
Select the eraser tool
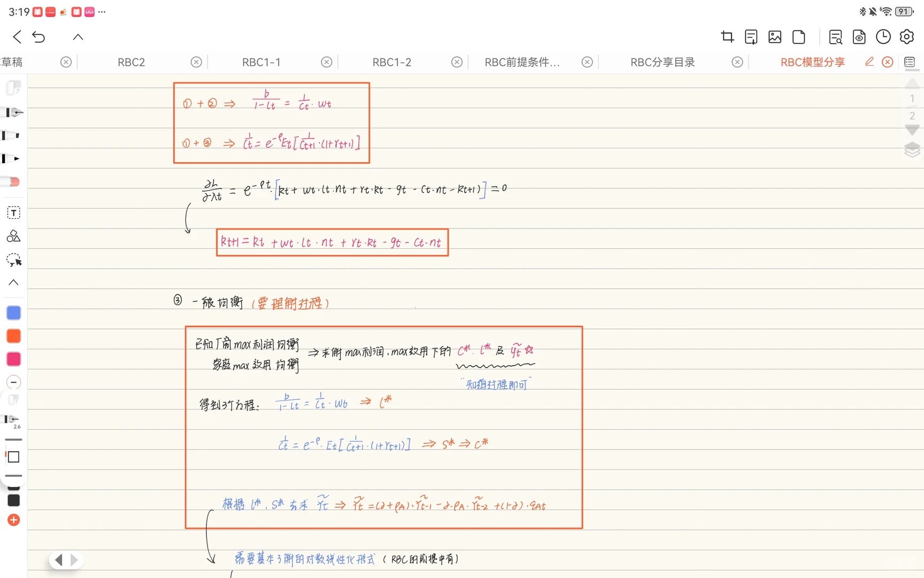pos(12,182)
